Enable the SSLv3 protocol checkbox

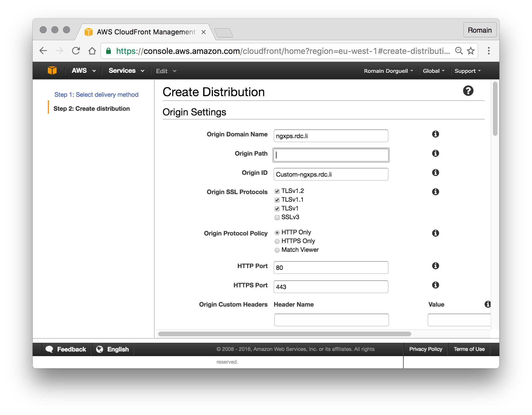[277, 217]
